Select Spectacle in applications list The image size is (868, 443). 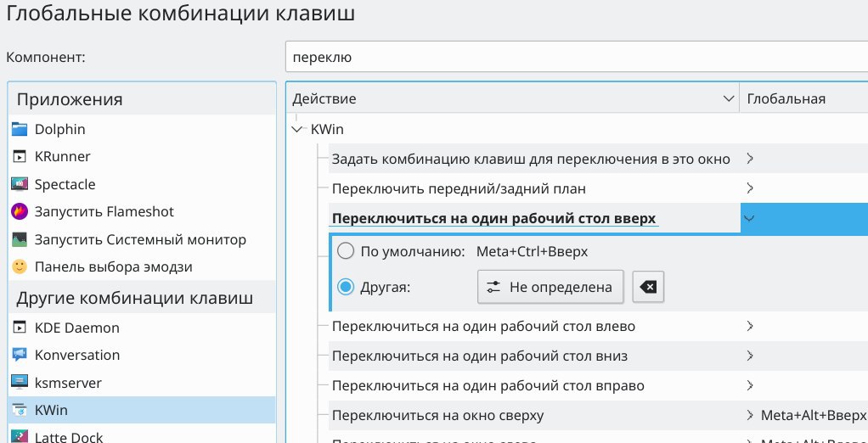pyautogui.click(x=142, y=184)
